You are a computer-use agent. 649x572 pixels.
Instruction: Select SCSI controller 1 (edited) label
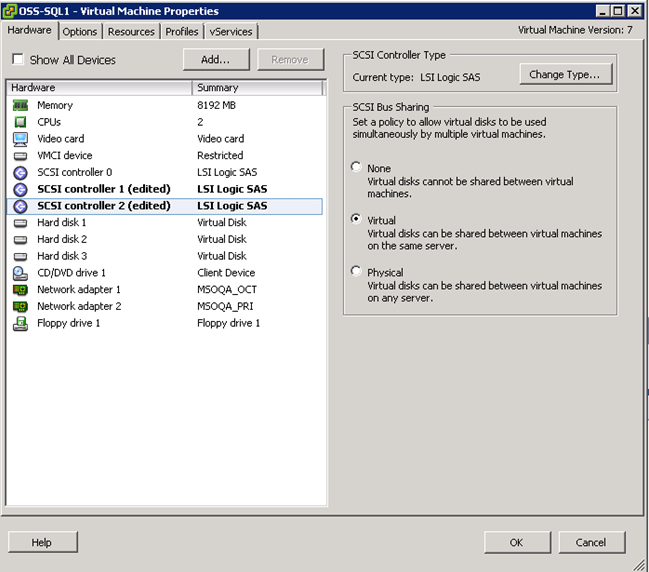click(x=104, y=189)
